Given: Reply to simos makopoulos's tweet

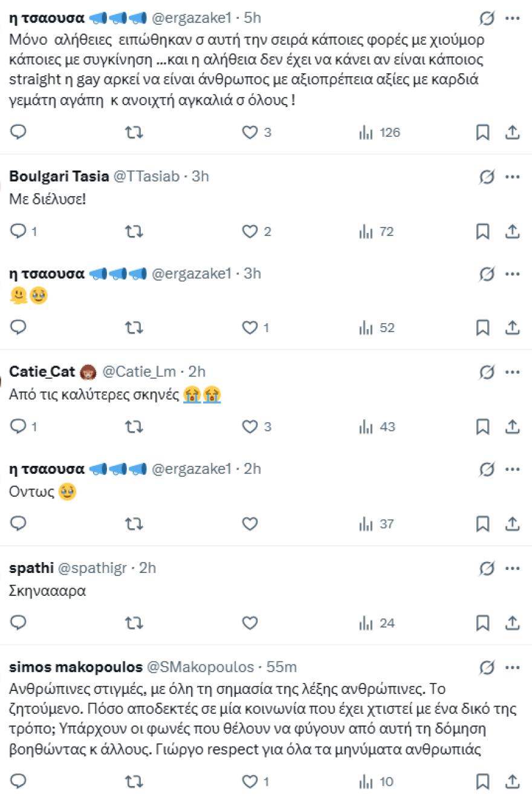Looking at the screenshot, I should pos(19,781).
